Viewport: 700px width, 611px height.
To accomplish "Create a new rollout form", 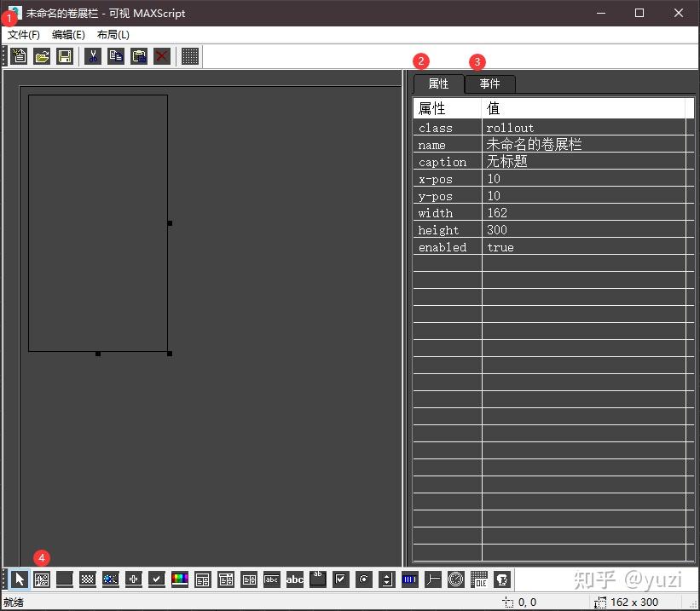I will 19,55.
